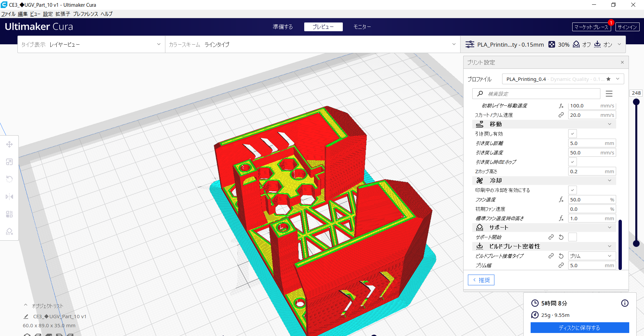Image resolution: width=644 pixels, height=336 pixels.
Task: Select the Rotate tool in left toolbar
Action: pyautogui.click(x=9, y=179)
